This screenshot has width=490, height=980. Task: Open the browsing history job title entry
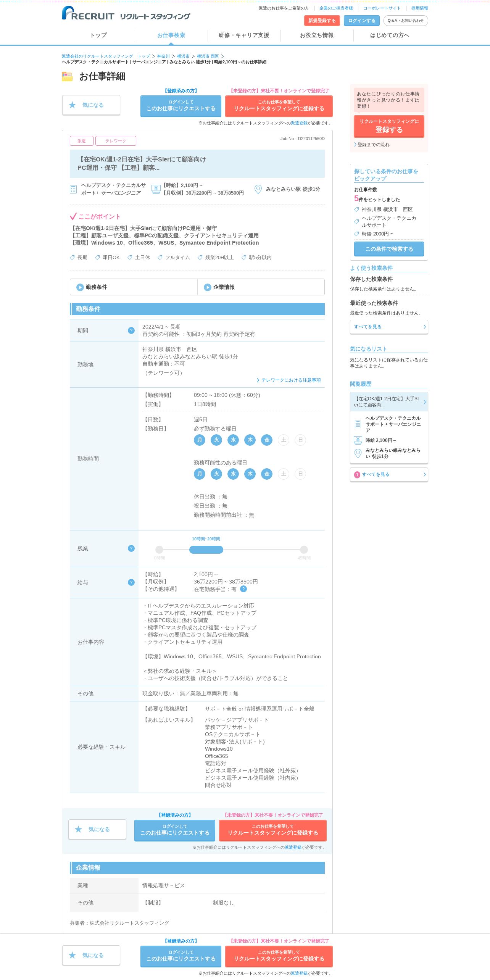(x=389, y=402)
